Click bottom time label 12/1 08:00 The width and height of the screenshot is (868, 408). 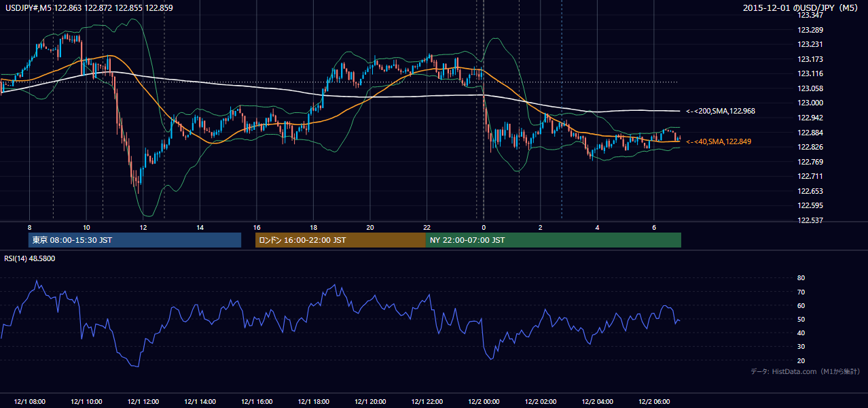click(29, 402)
